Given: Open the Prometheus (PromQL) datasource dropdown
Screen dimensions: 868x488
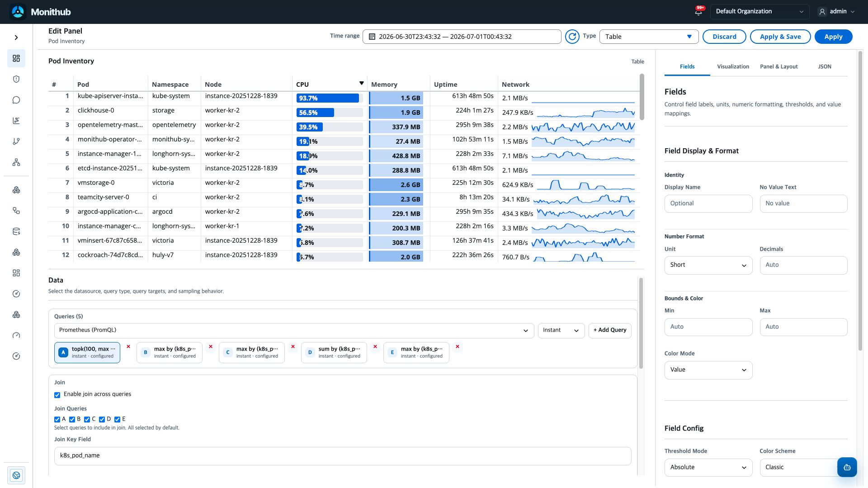Looking at the screenshot, I should click(294, 330).
